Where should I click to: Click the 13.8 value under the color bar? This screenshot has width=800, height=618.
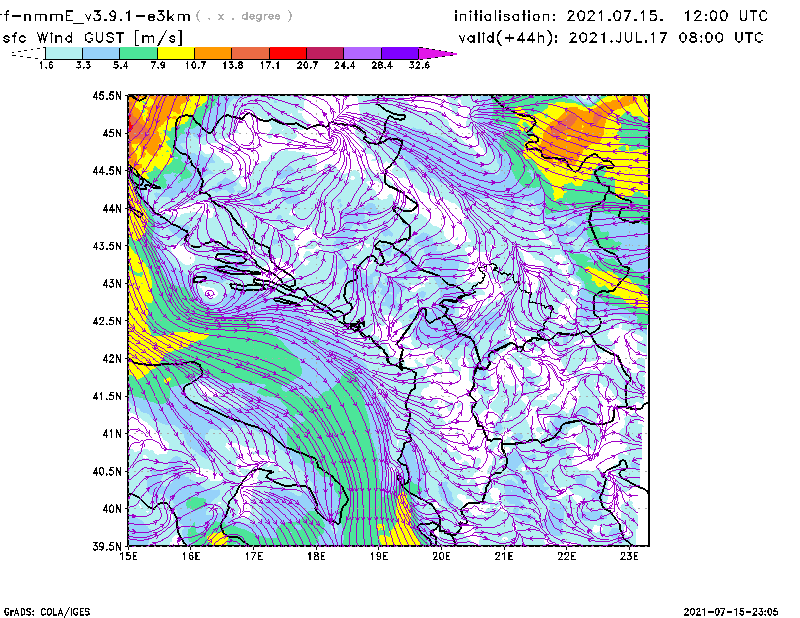point(232,65)
